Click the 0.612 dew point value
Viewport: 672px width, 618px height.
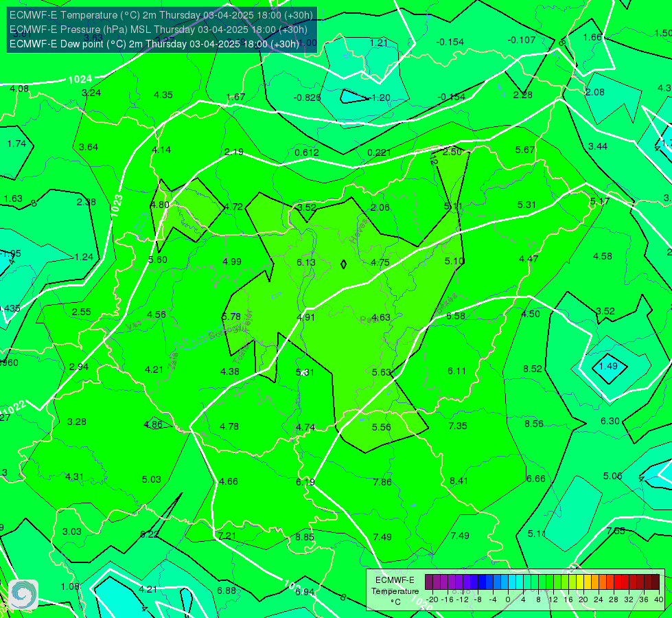tap(307, 152)
